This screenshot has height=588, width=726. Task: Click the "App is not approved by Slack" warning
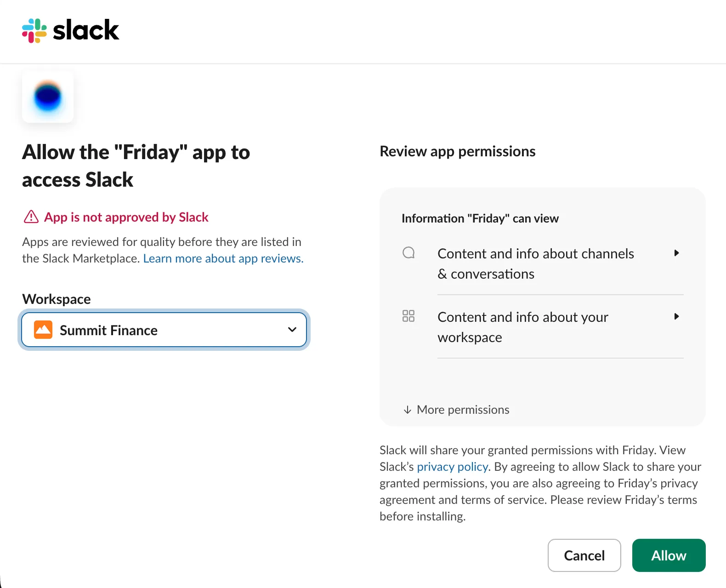pos(126,217)
